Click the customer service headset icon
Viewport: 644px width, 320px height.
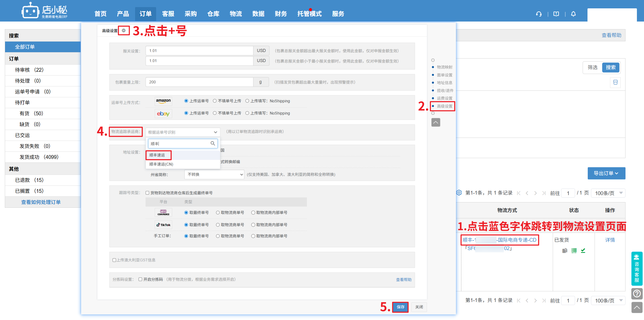539,14
